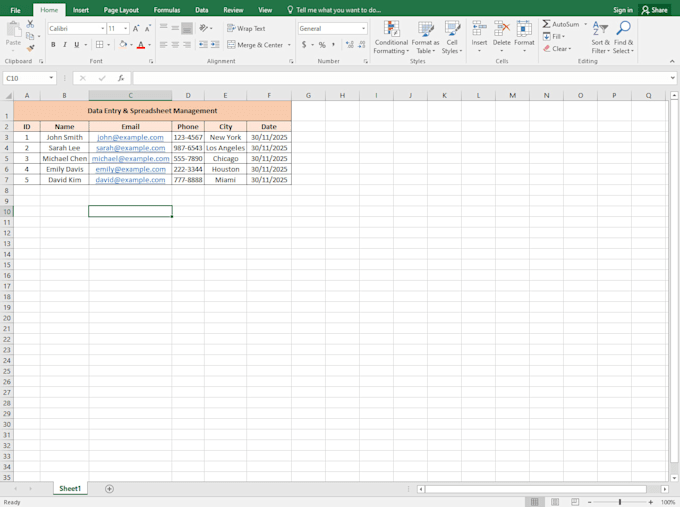Open Conditional Formatting menu
Image resolution: width=680 pixels, height=507 pixels.
391,37
